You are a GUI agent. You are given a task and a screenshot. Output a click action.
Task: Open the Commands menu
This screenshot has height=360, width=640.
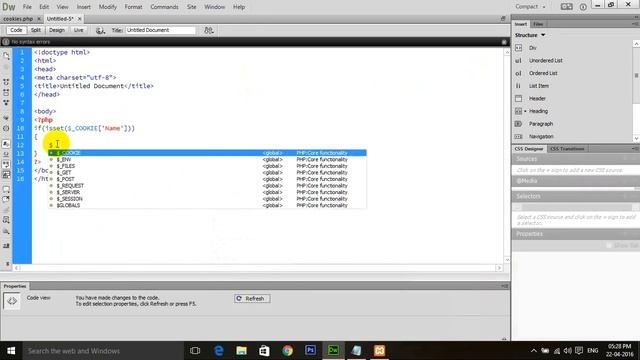point(164,7)
